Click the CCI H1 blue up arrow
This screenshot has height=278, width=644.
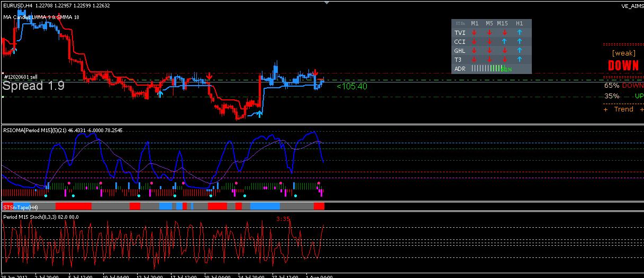coord(520,42)
